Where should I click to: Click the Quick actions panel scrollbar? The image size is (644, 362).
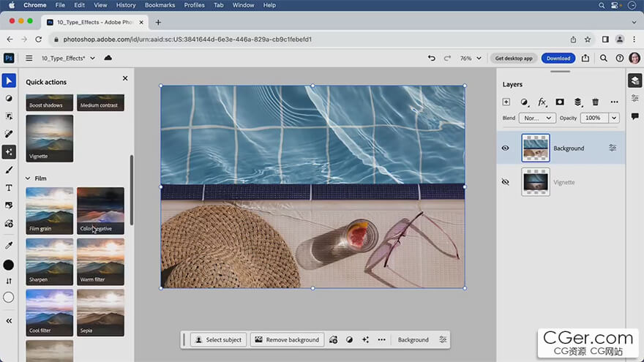point(132,190)
